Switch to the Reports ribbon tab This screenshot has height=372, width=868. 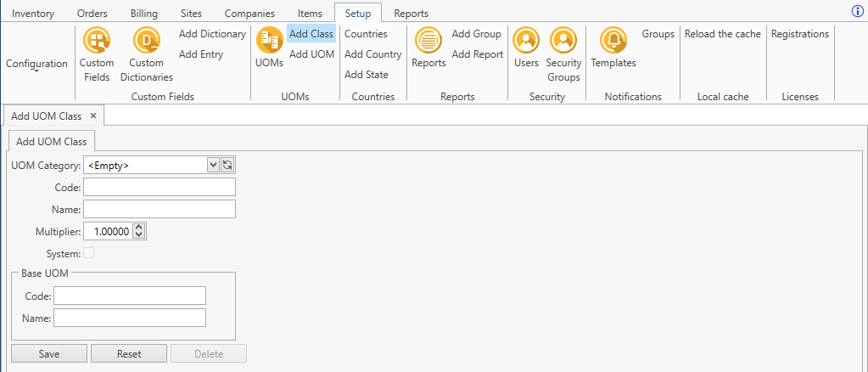412,14
